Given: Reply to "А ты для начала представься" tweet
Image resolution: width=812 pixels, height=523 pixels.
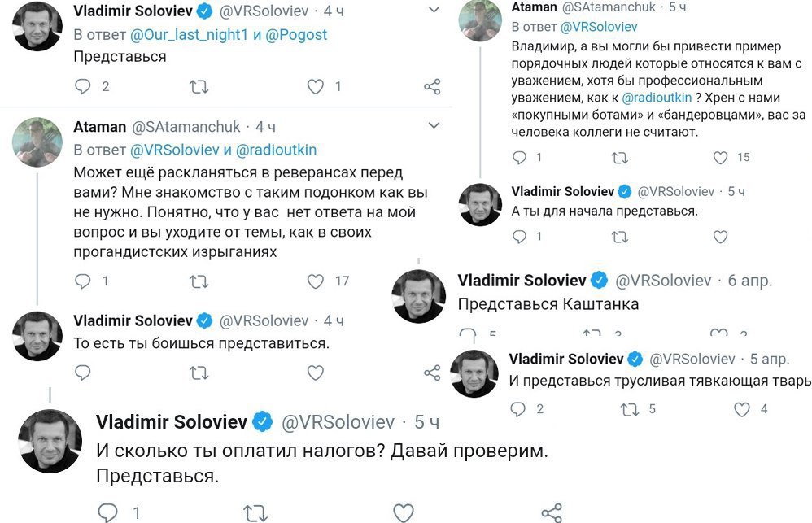Looking at the screenshot, I should (x=521, y=238).
